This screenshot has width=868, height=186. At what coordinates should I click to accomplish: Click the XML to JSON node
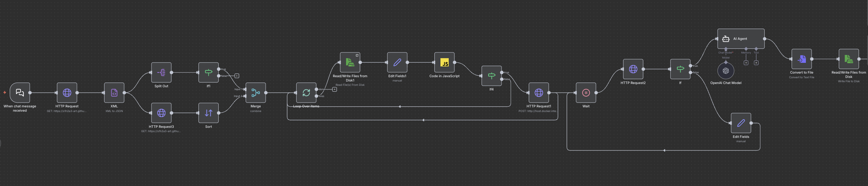point(114,93)
